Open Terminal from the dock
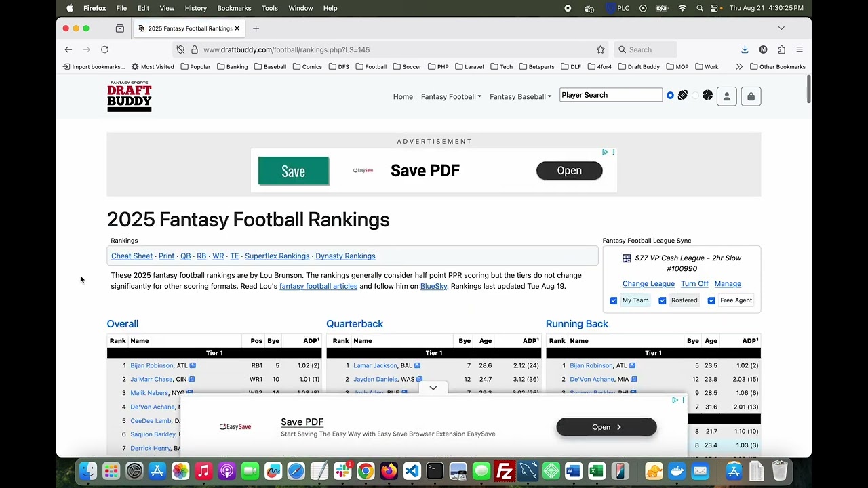Image resolution: width=868 pixels, height=488 pixels. coord(435,470)
